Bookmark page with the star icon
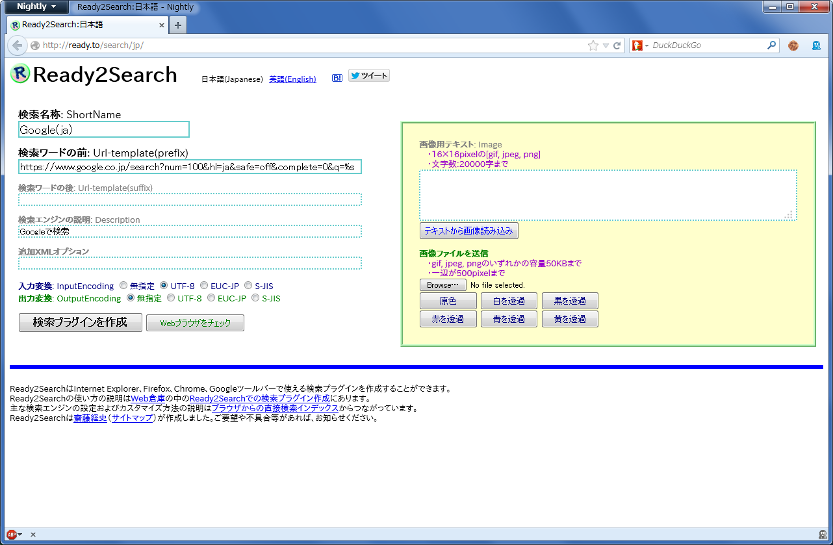The height and width of the screenshot is (545, 833). point(593,46)
